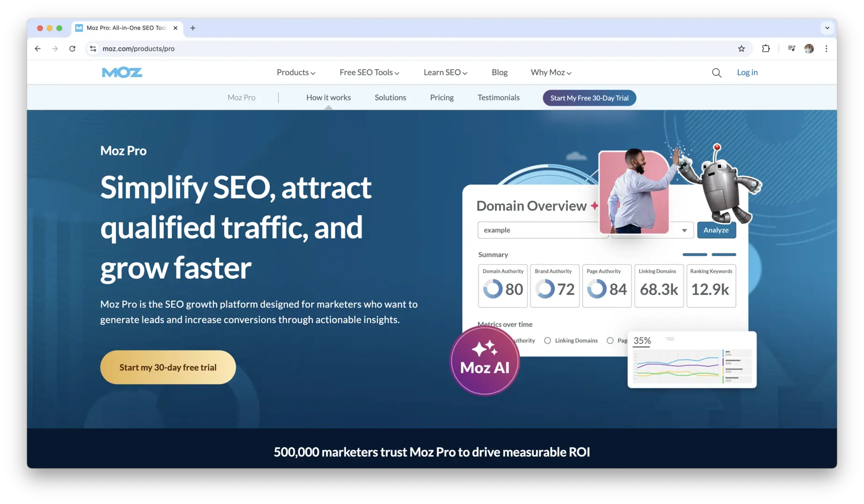View site information icon beside the URL
The image size is (864, 504).
(93, 49)
